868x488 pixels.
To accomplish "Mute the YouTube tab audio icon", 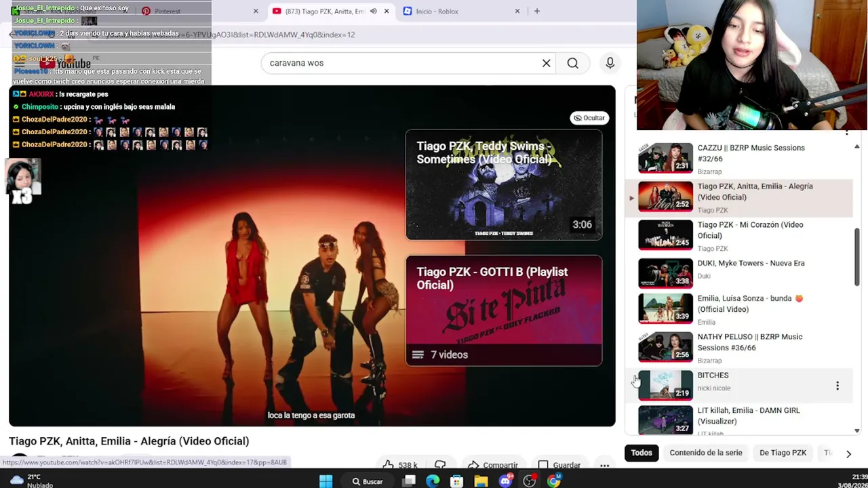I will (373, 12).
